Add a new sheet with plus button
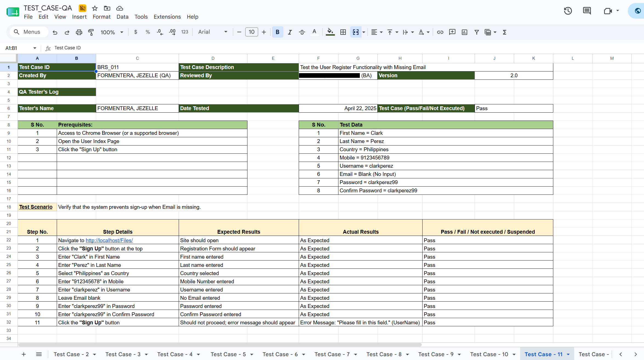Viewport: 644px width, 360px height. click(24, 354)
